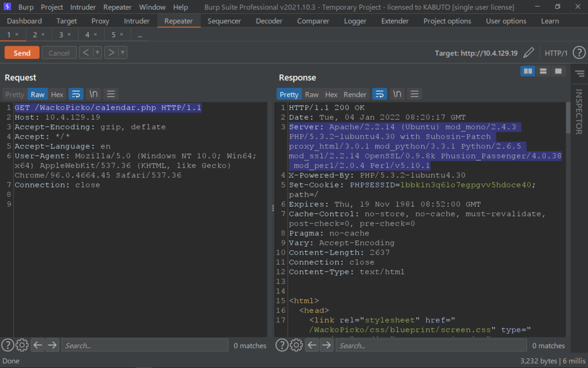Select side-by-side layout view icon
Viewport: 588px width, 368px height.
pos(528,71)
